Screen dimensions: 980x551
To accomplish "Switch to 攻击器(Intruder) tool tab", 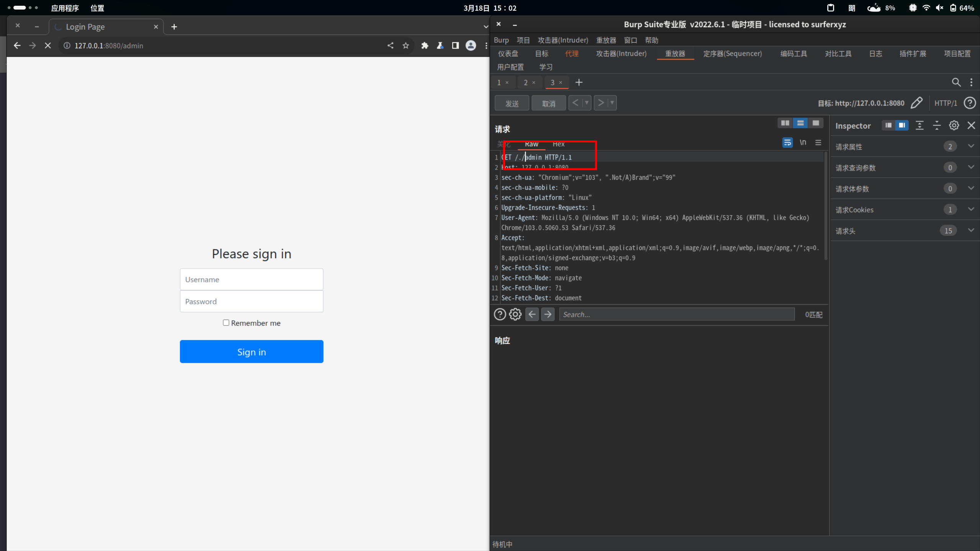I will tap(621, 54).
